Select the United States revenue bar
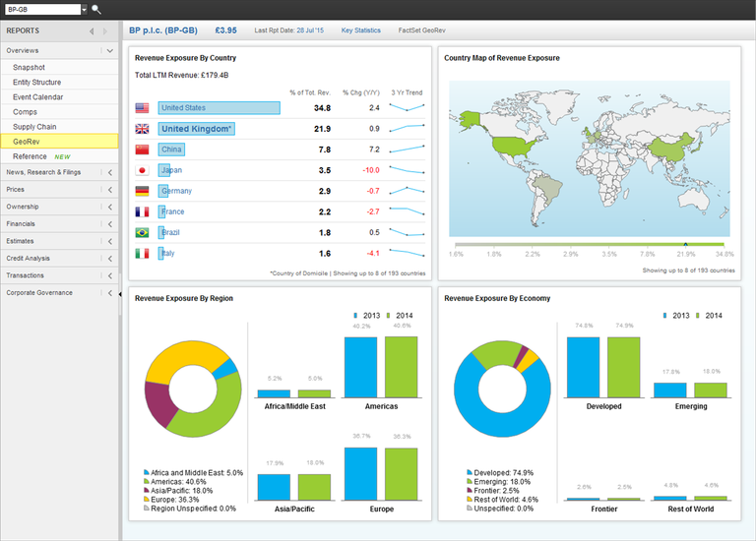The image size is (756, 541). [219, 108]
